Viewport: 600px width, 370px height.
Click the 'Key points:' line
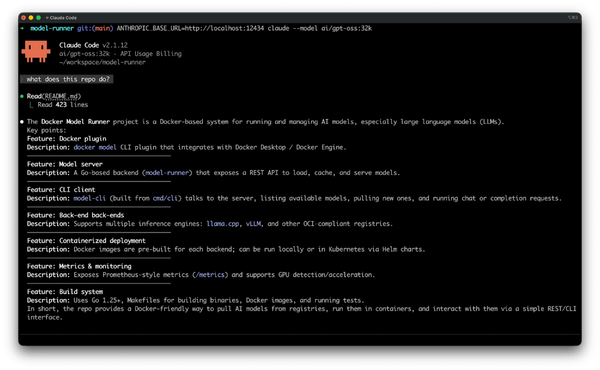46,130
